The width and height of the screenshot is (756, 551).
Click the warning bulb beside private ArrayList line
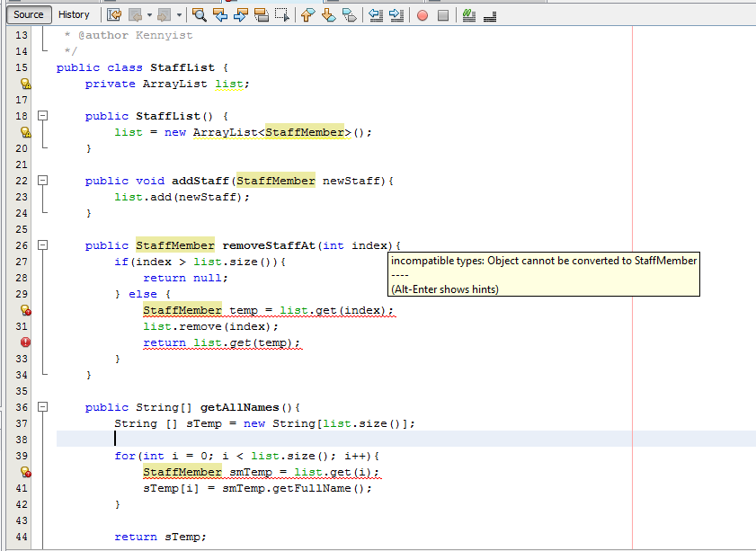24,84
